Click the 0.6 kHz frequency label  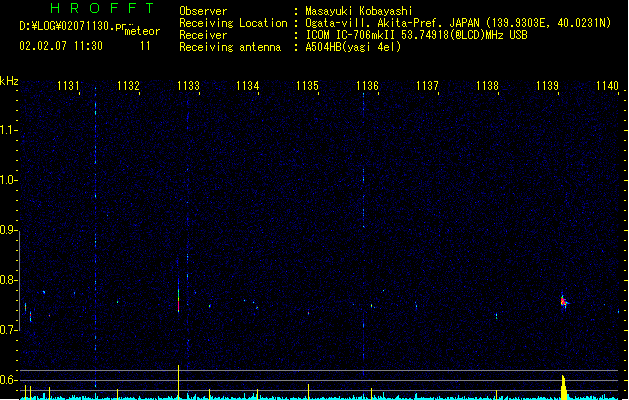[8, 380]
